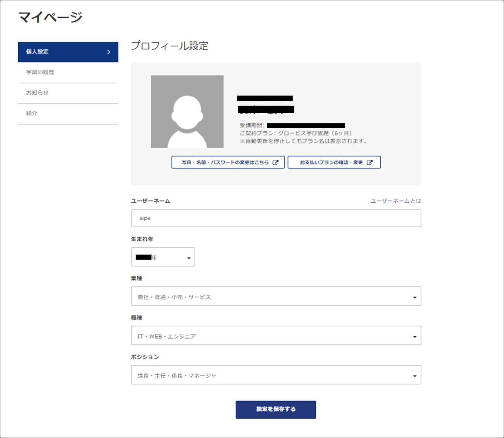This screenshot has height=438, width=504.
Task: Click external-link icon on お支払いプラン button
Action: click(x=370, y=162)
